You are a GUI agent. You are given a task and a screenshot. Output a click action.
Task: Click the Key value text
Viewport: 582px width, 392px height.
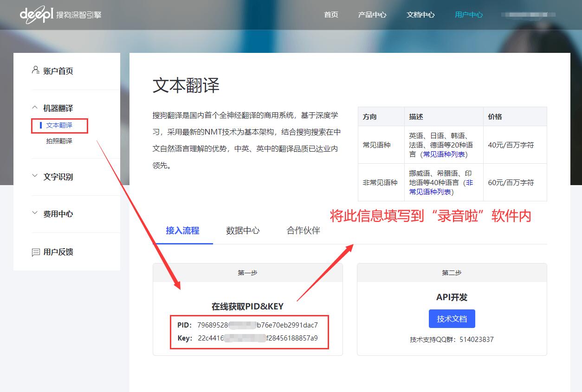tap(258, 338)
